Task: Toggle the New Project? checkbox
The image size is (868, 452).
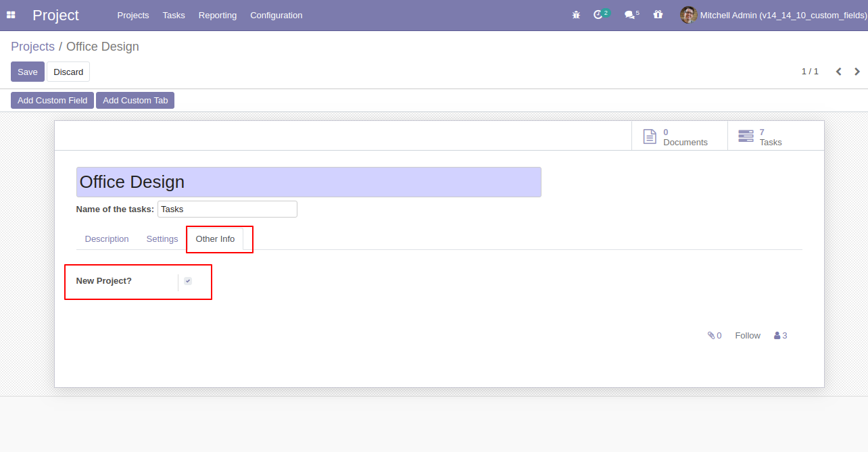Action: [x=188, y=281]
